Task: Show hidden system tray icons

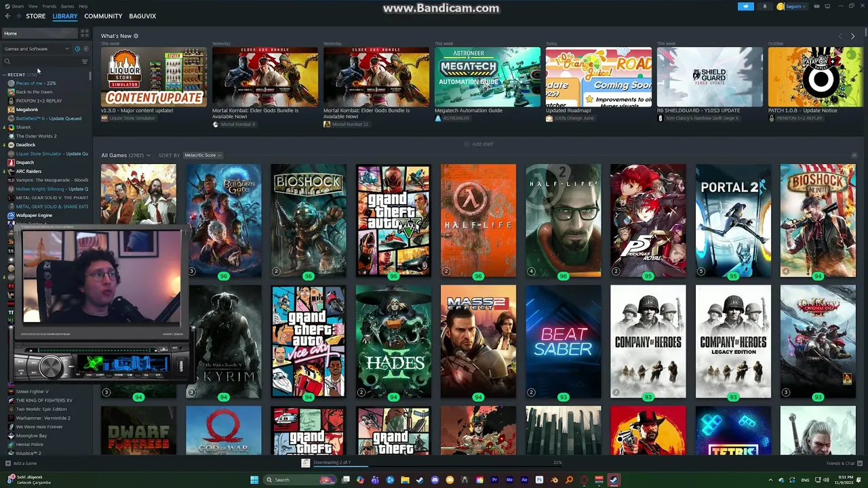Action: 771,480
